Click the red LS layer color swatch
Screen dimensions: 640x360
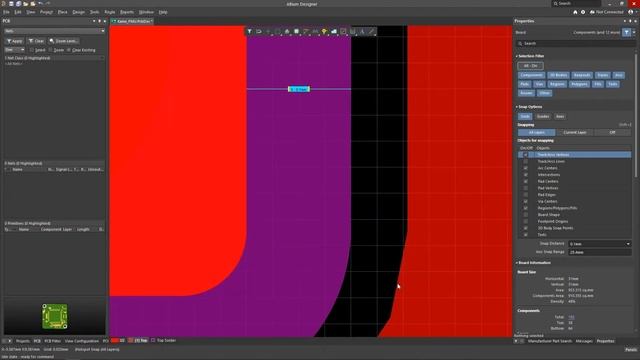(115, 340)
